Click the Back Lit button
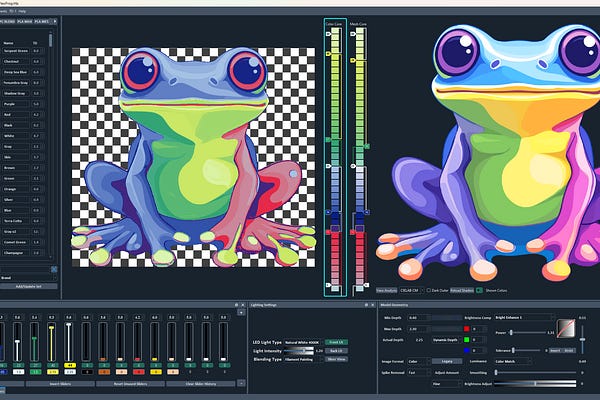 coord(336,351)
